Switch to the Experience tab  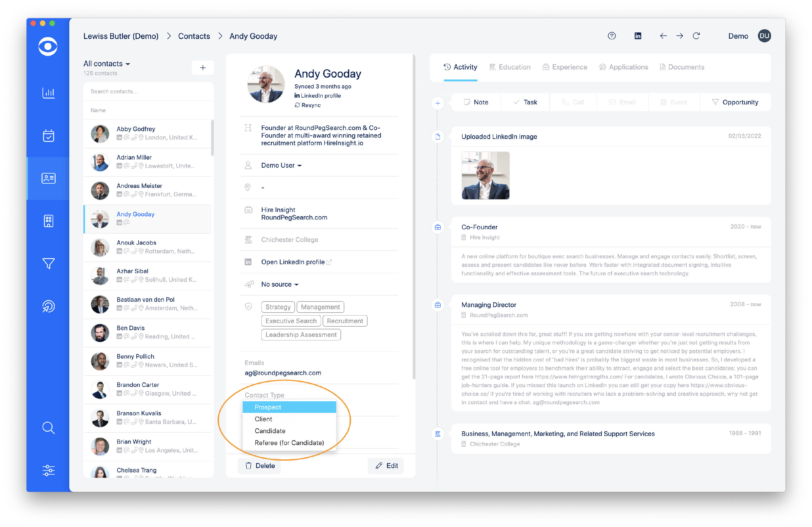point(565,67)
